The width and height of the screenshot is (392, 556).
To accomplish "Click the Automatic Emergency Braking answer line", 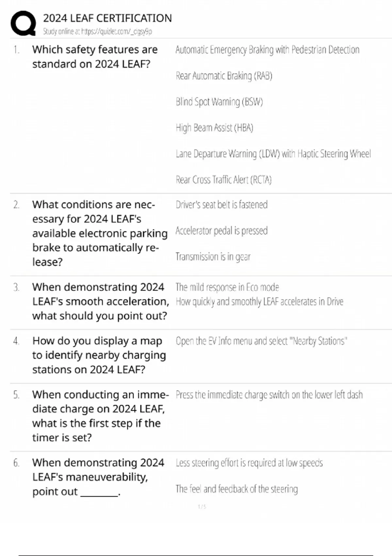I will pyautogui.click(x=267, y=50).
